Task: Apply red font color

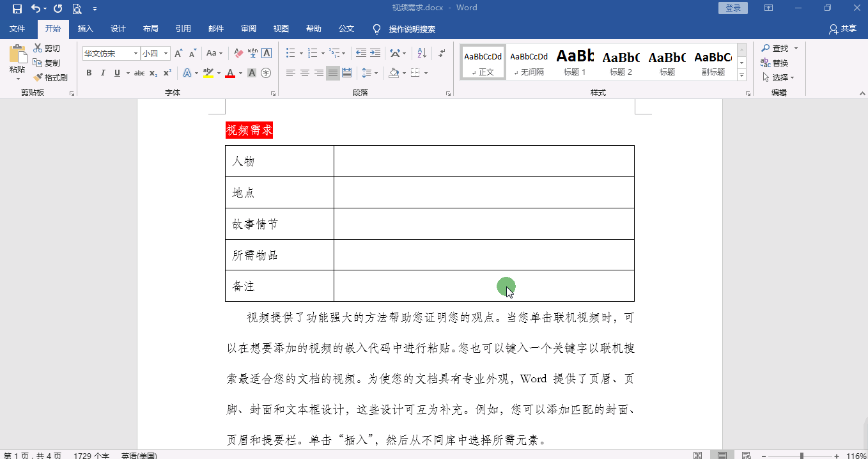Action: coord(230,73)
